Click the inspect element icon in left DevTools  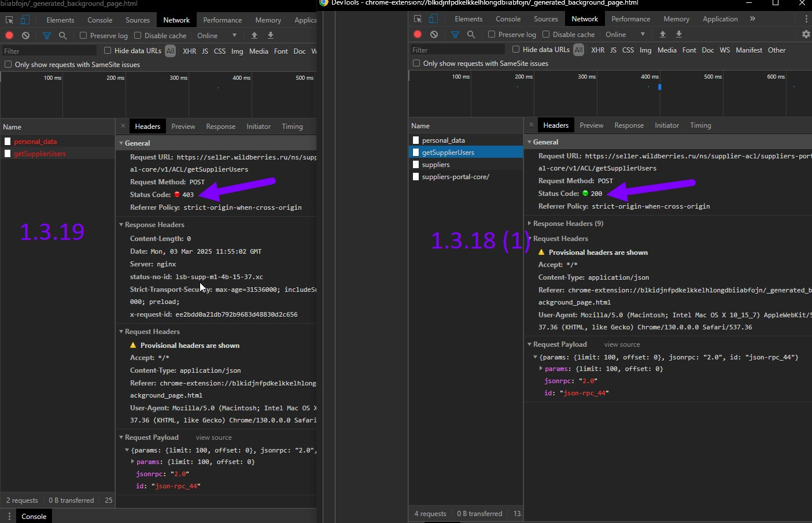click(9, 20)
